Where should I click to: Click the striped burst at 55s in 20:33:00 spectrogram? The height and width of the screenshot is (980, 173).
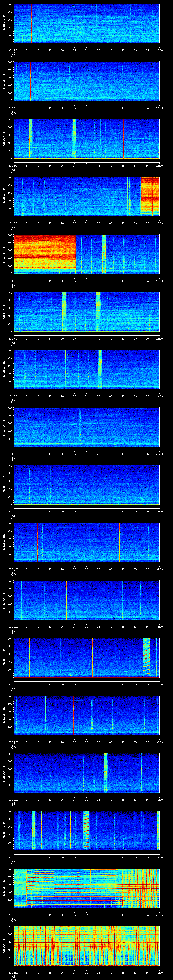pyautogui.click(x=146, y=657)
